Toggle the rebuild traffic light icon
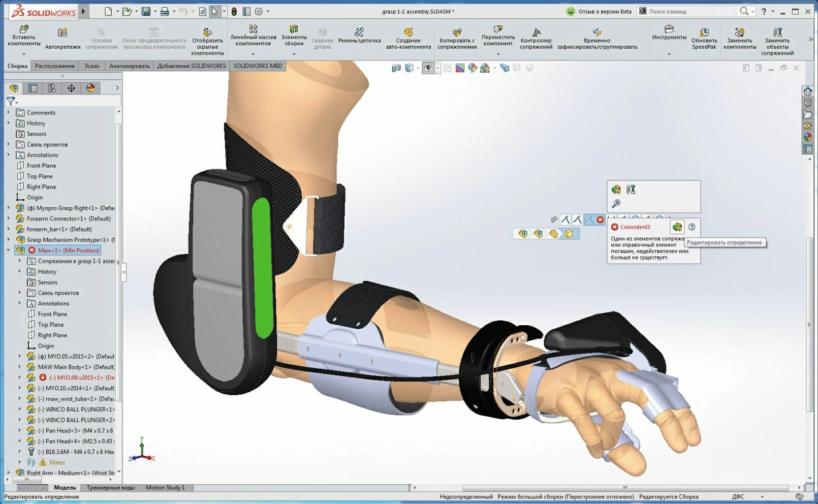 (234, 11)
